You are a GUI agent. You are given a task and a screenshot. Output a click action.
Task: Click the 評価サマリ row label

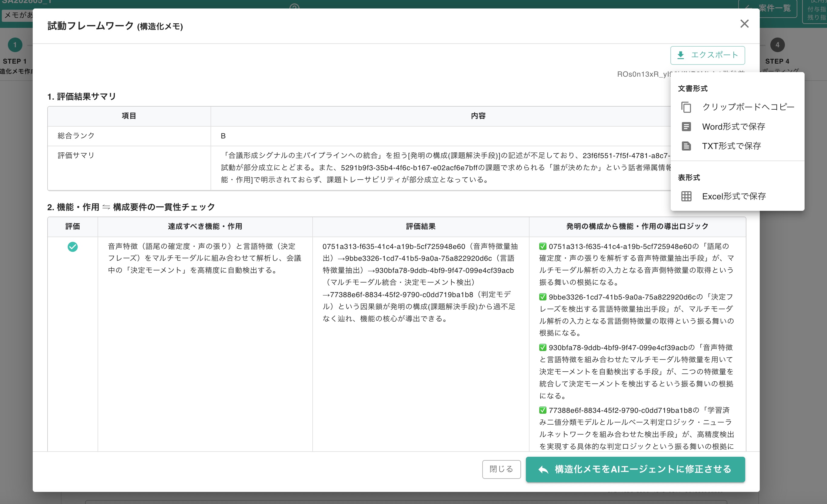76,155
